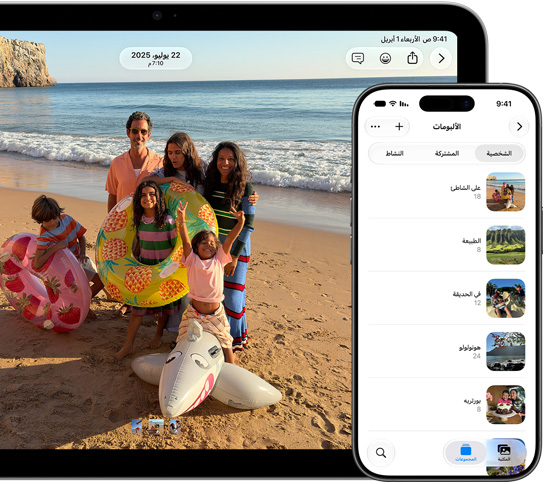Screen dimensions: 544x484
Task: Open the بورتريه album thumbnail
Action: (x=505, y=405)
